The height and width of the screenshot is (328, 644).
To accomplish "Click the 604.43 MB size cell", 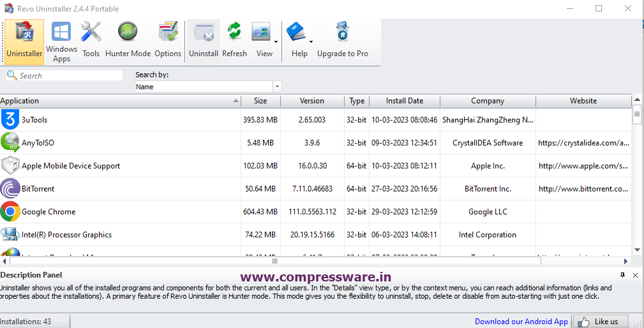I will (260, 212).
